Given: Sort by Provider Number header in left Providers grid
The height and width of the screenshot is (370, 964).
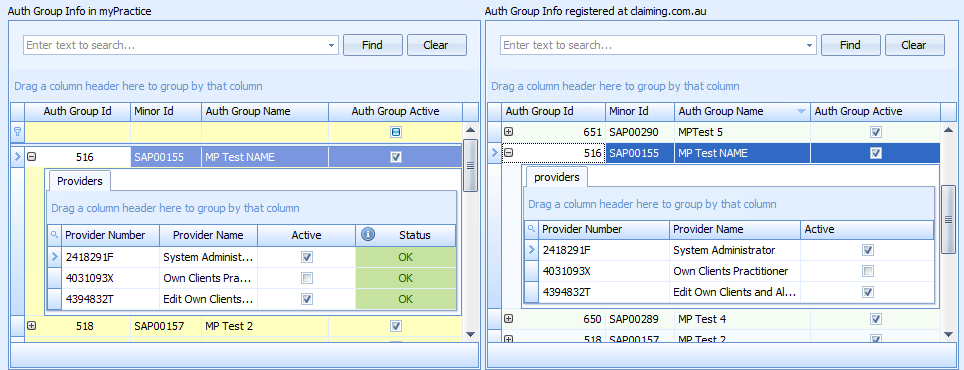Looking at the screenshot, I should [x=110, y=235].
